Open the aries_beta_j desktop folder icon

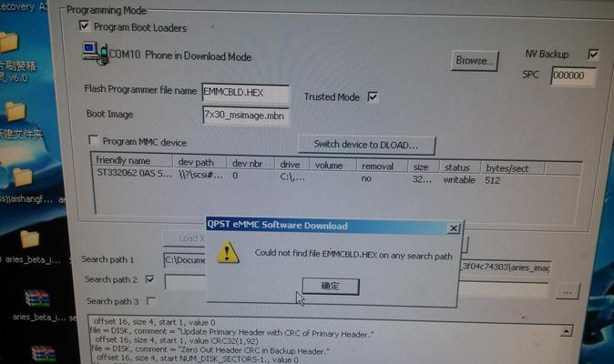(x=30, y=239)
